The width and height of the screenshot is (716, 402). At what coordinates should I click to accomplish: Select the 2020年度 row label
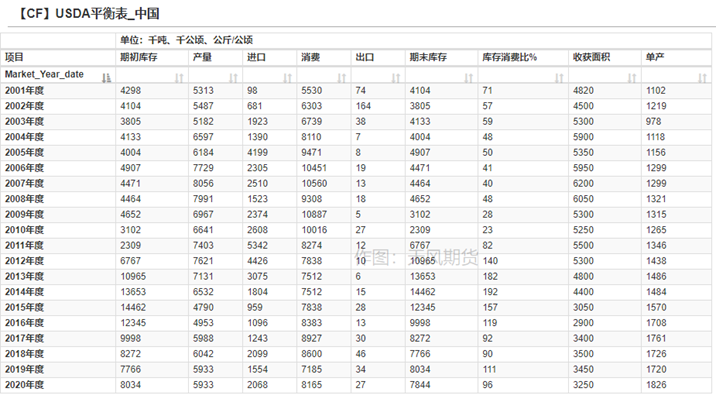pyautogui.click(x=24, y=385)
